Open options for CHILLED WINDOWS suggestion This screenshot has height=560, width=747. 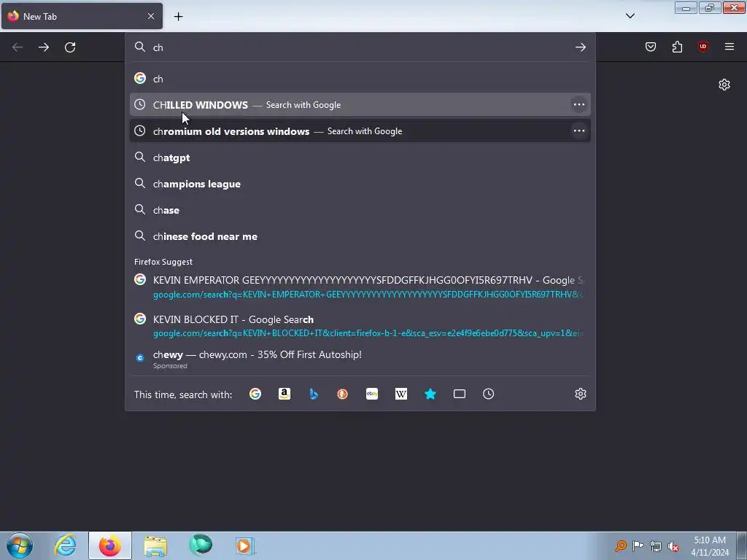click(578, 105)
